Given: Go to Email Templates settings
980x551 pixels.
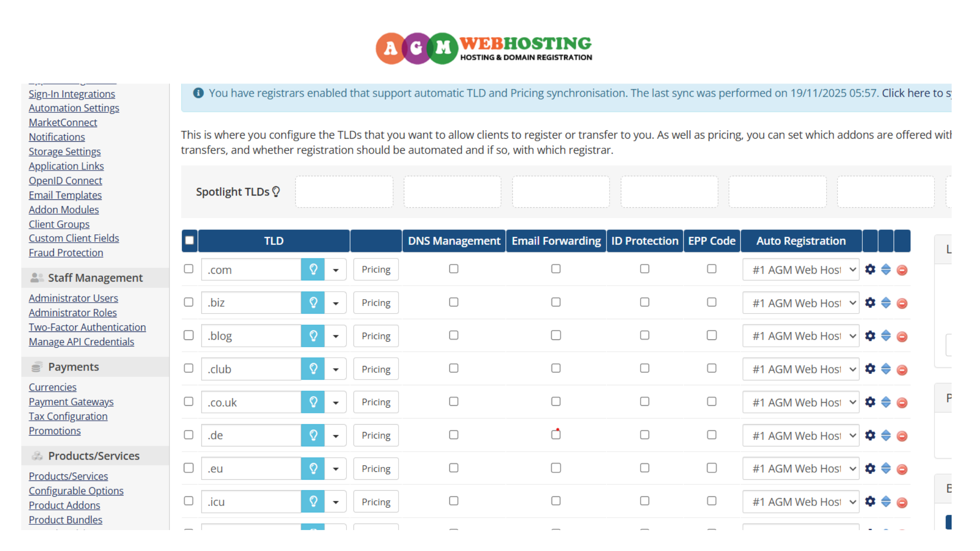Looking at the screenshot, I should [65, 195].
